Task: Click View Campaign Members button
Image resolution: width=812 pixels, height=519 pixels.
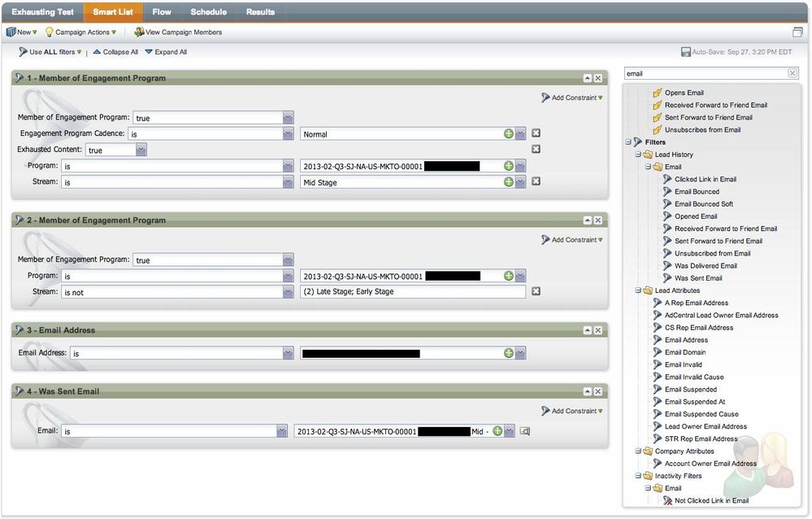Action: (178, 33)
